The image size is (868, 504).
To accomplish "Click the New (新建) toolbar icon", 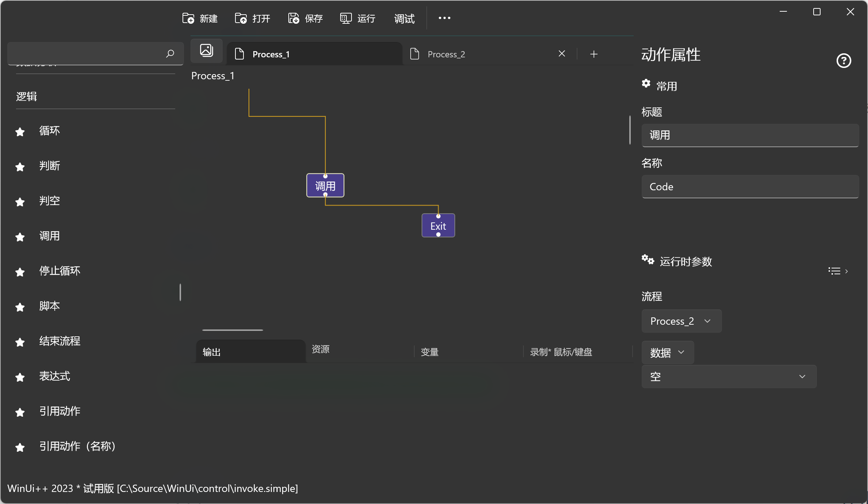I will pos(188,18).
